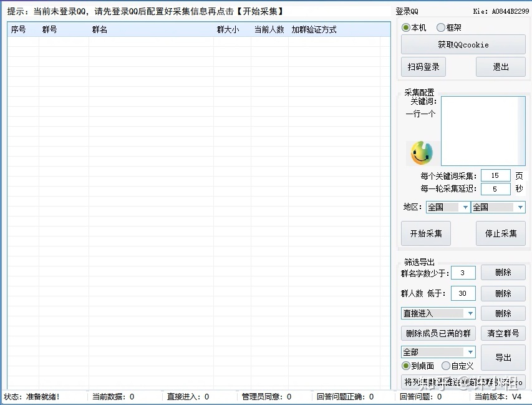Expand the 全部 export filter dropdown

coord(438,352)
